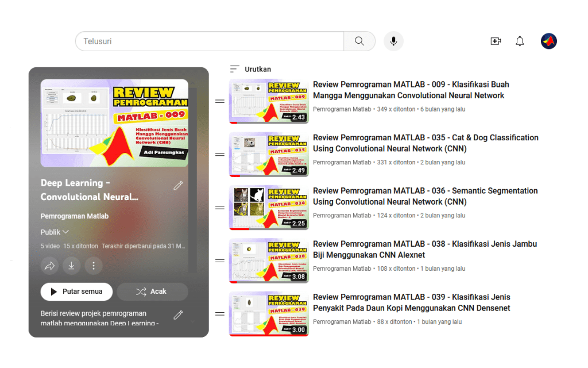Open the MATLAB 035 Cat & Dog video title
This screenshot has height=368, width=588.
425,143
